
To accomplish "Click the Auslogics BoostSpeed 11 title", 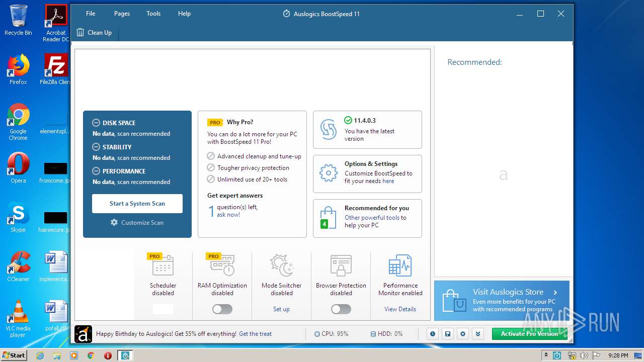I will 327,14.
